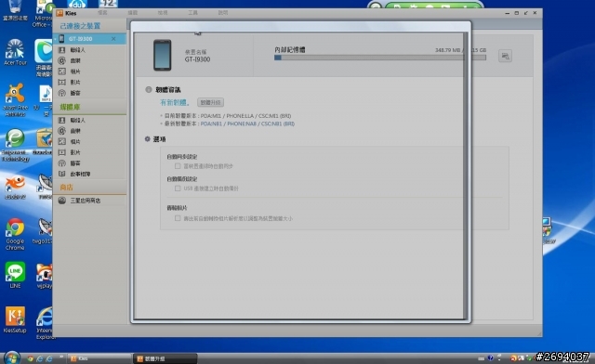The width and height of the screenshot is (595, 364).
Task: Open the orange fish desktop shortcut
Action: pyautogui.click(x=15, y=188)
